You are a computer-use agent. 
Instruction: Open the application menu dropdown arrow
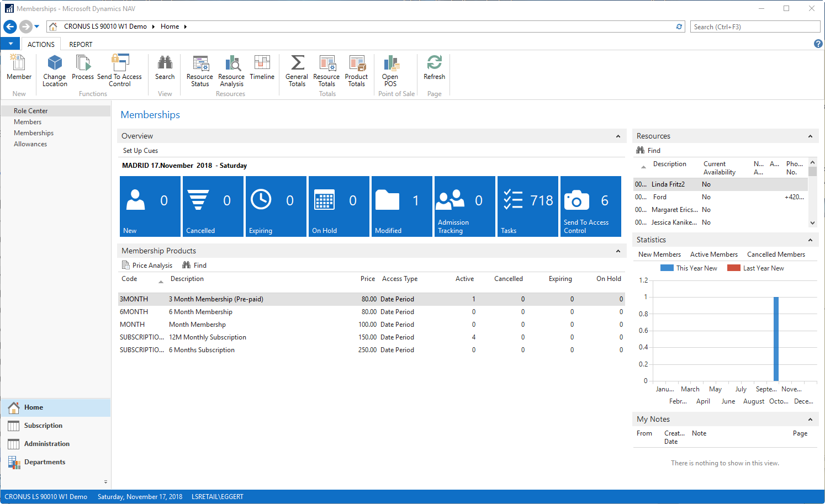10,44
